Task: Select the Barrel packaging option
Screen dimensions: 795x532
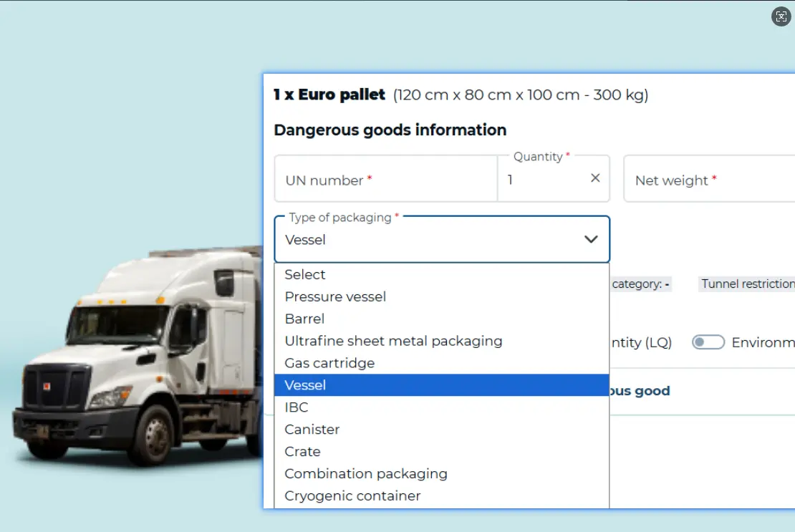Action: tap(442, 319)
